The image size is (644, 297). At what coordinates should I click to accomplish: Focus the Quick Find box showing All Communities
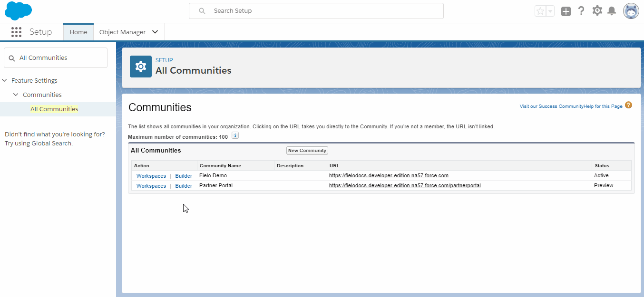pyautogui.click(x=56, y=57)
